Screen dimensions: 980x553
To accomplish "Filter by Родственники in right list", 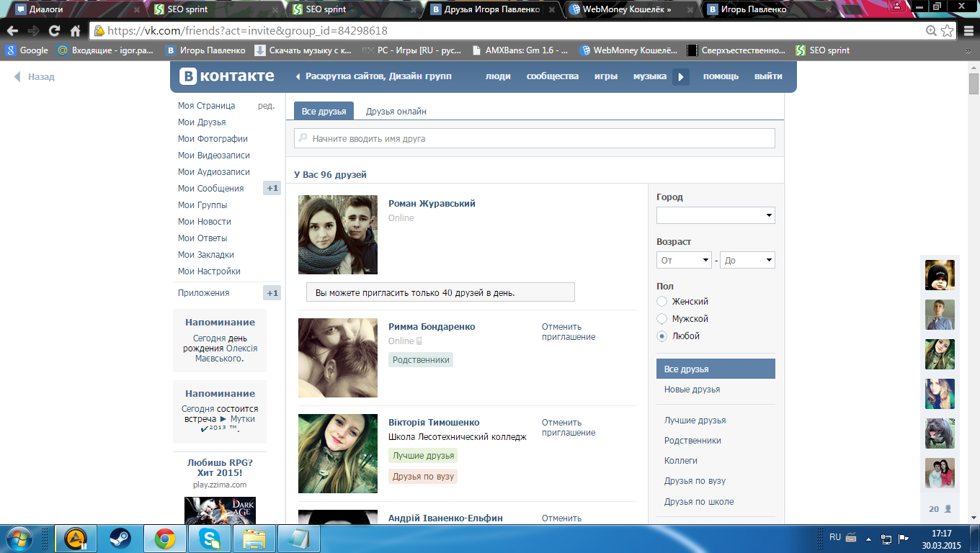I will [692, 441].
